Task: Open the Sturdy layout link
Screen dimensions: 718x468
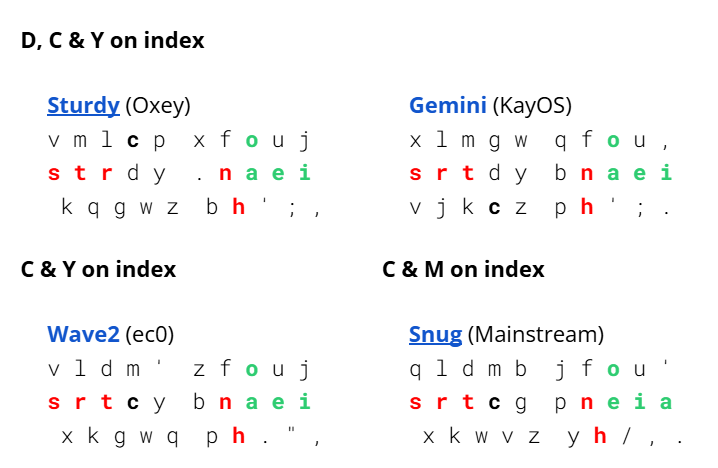Action: 84,105
